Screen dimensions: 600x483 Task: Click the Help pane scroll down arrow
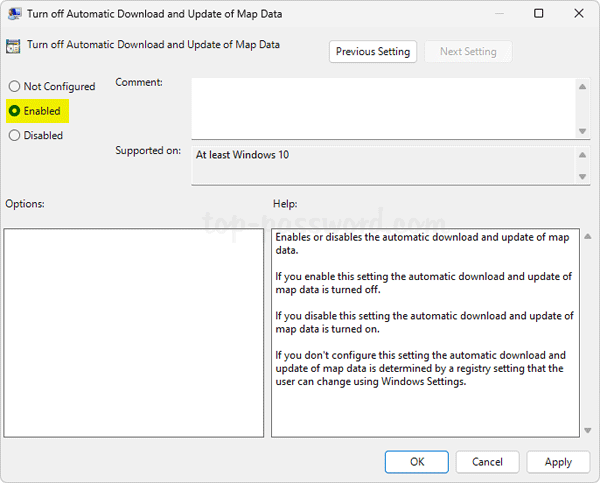click(587, 430)
